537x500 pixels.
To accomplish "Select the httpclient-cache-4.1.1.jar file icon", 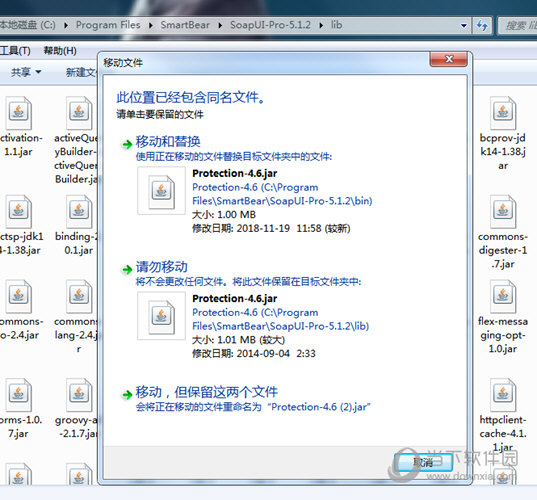I will [503, 395].
